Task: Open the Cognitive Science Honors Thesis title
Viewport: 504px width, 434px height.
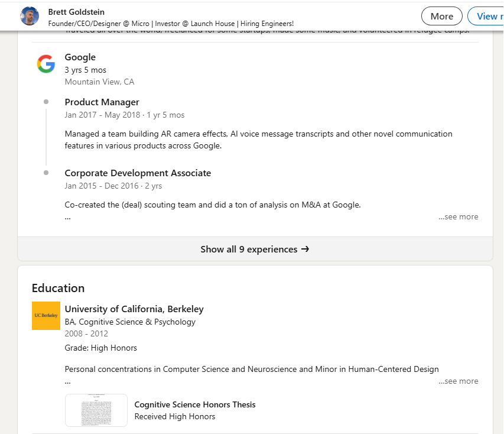Action: (195, 404)
